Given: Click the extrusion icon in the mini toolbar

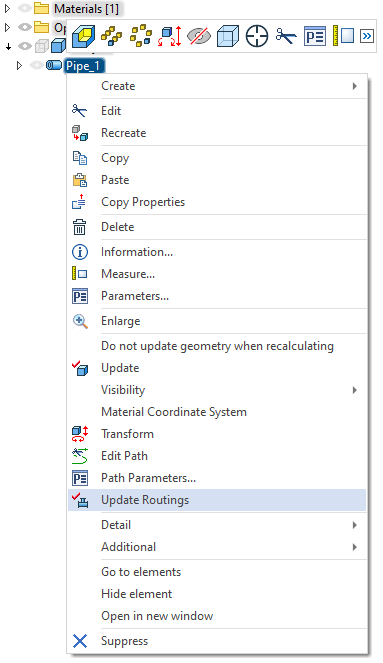Looking at the screenshot, I should (x=83, y=36).
